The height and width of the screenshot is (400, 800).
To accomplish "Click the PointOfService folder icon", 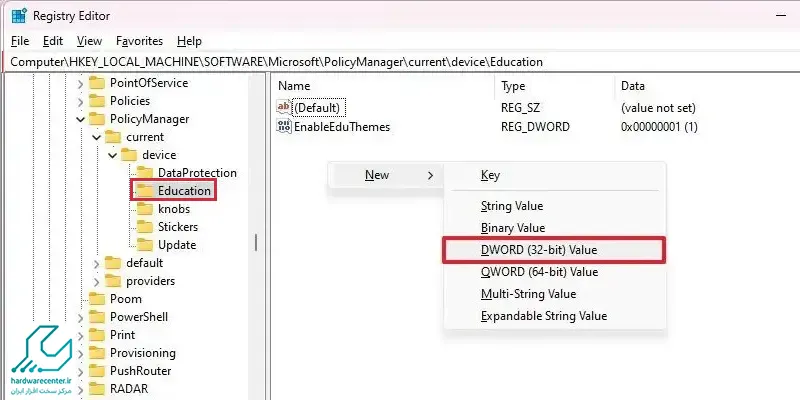I will 97,83.
